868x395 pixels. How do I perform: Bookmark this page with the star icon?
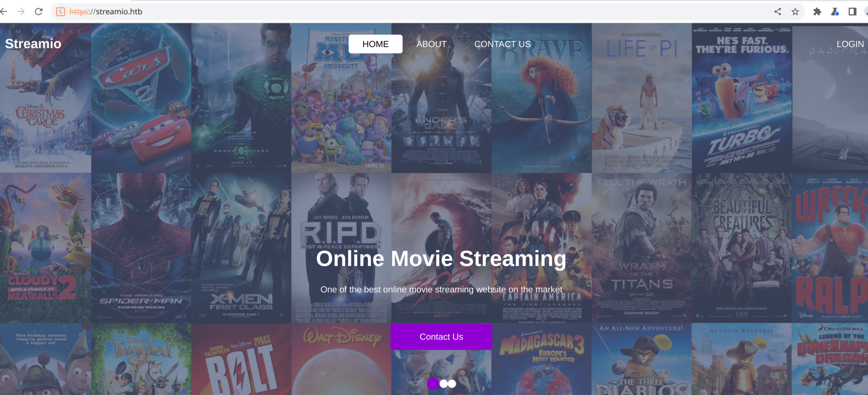pyautogui.click(x=796, y=11)
